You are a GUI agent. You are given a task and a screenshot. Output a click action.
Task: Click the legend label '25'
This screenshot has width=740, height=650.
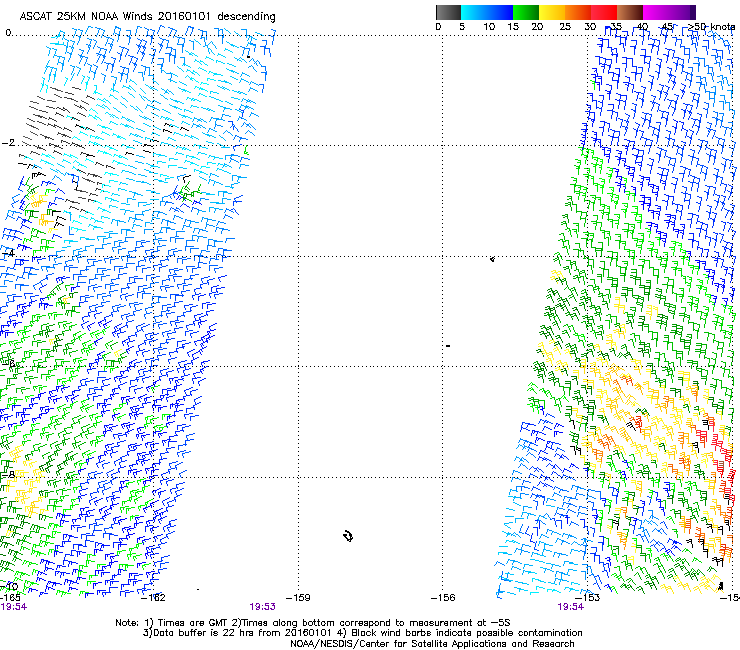[565, 27]
